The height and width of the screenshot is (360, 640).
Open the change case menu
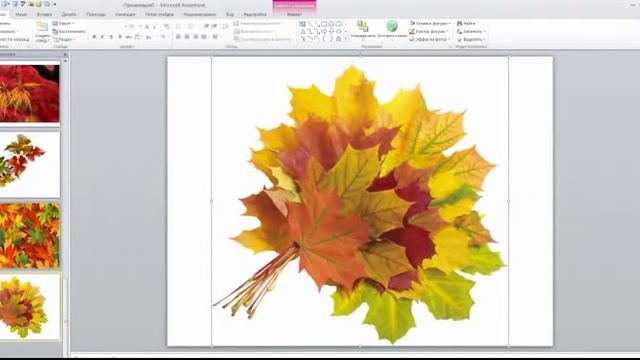point(149,37)
